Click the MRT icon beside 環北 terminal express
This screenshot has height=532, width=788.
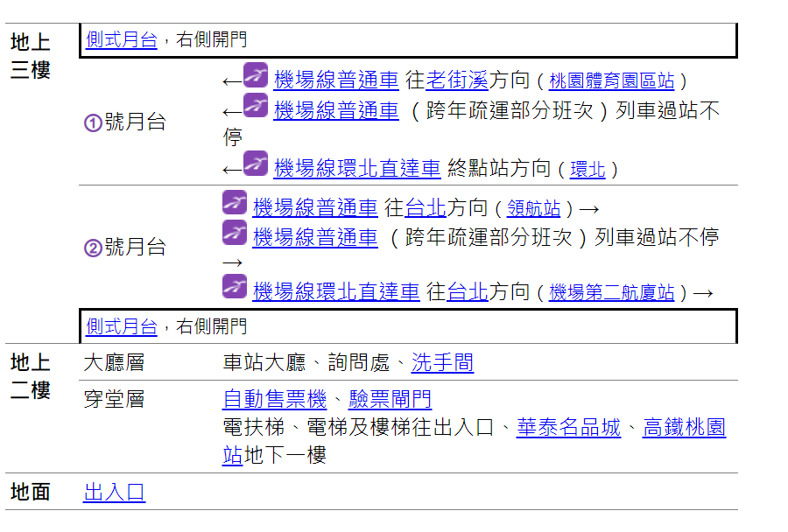coord(256,164)
